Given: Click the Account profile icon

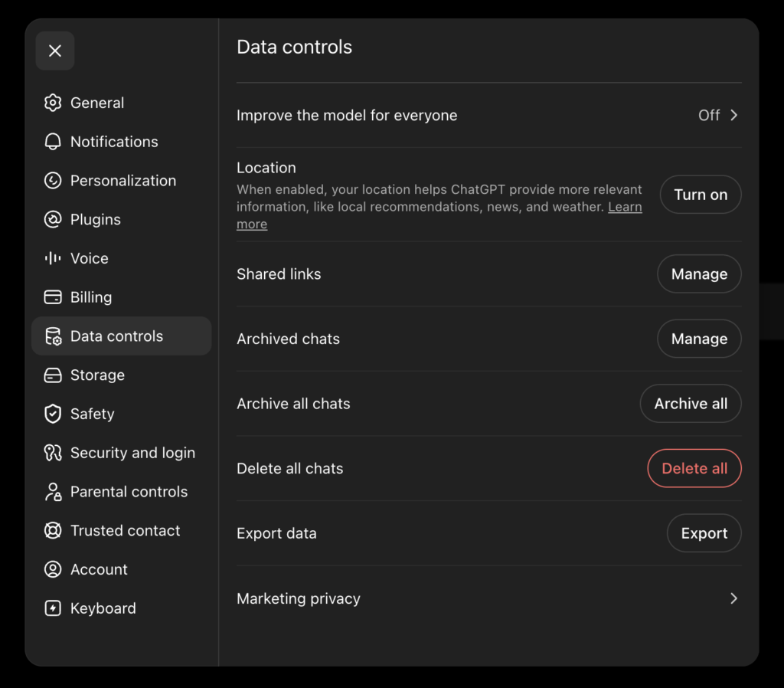Looking at the screenshot, I should (53, 569).
